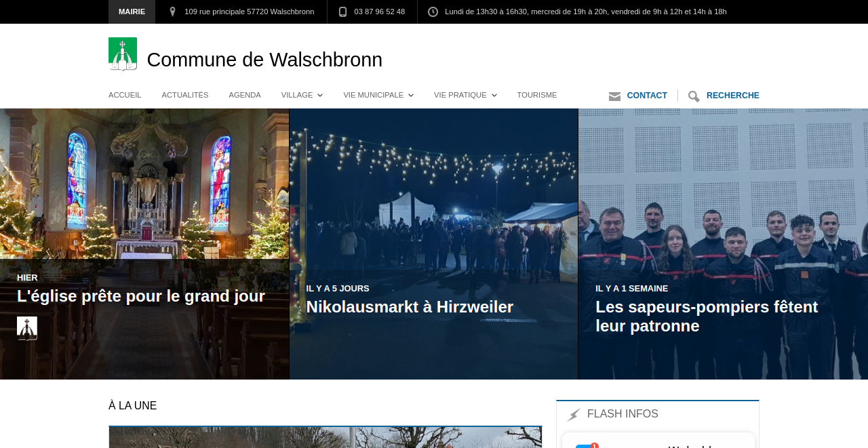Viewport: 868px width, 448px height.
Task: Click the Contact link
Action: click(647, 96)
